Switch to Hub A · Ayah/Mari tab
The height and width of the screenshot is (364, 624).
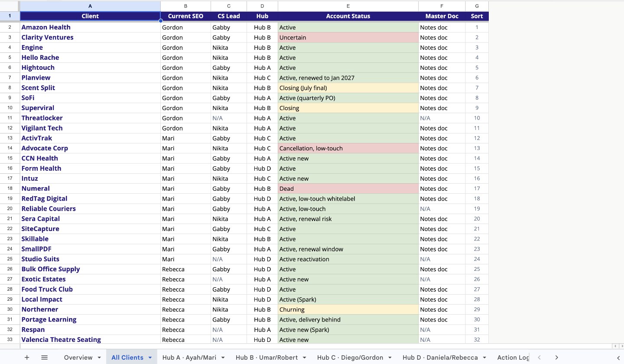click(189, 357)
